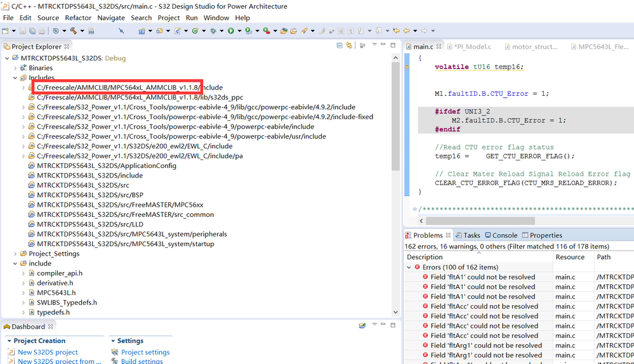Screen dimensions: 634x364
Task: Click the build configuration gear icon
Action: coord(56,30)
